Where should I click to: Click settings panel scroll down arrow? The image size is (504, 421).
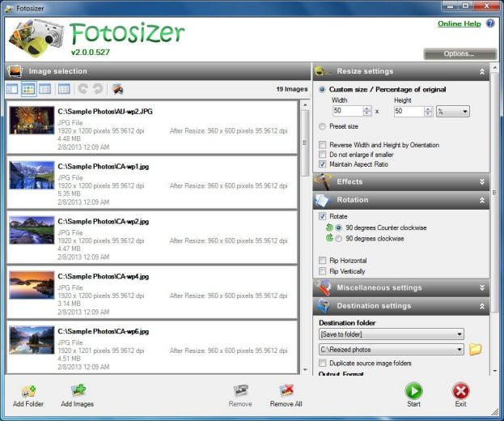(x=494, y=371)
